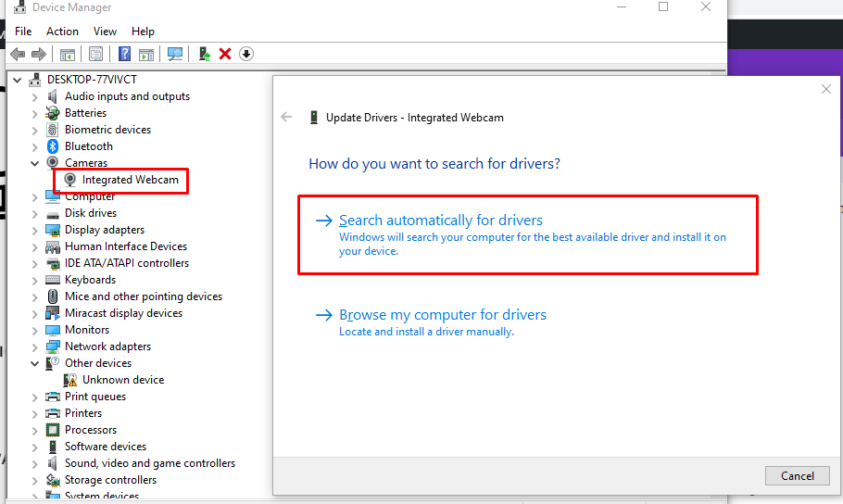Image resolution: width=843 pixels, height=504 pixels.
Task: Click the Back arrow toolbar icon
Action: pos(18,54)
